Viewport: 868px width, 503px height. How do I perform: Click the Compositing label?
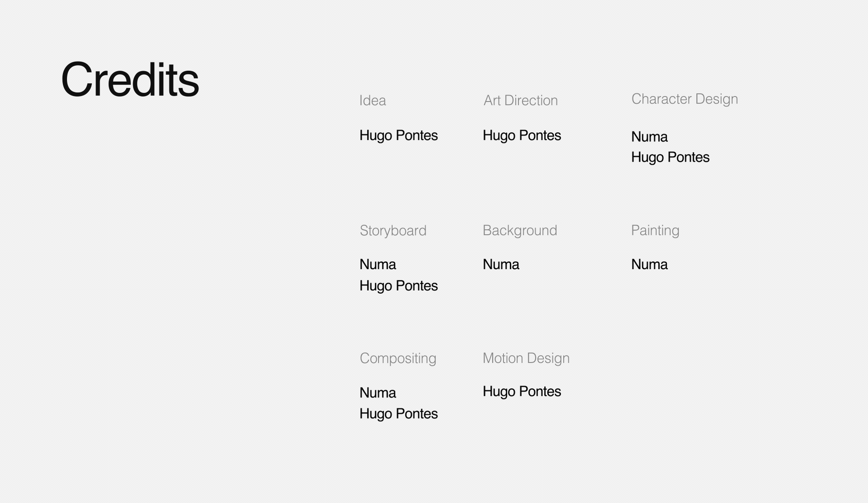398,358
